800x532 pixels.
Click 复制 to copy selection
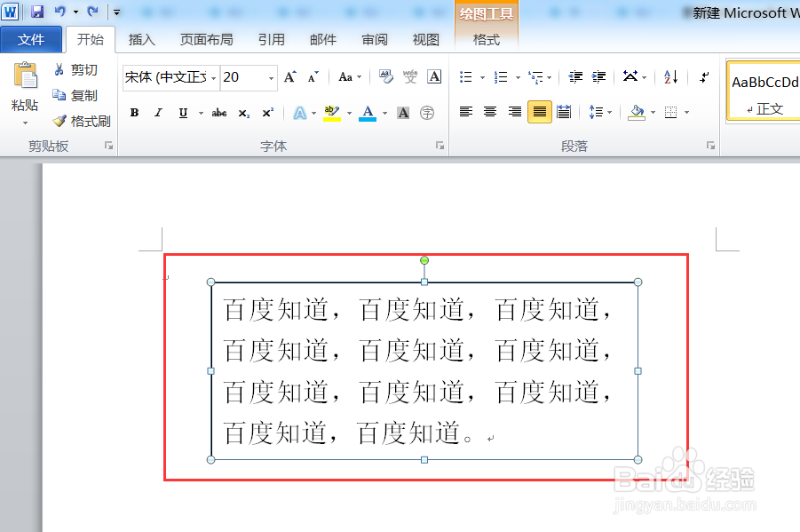click(x=76, y=95)
